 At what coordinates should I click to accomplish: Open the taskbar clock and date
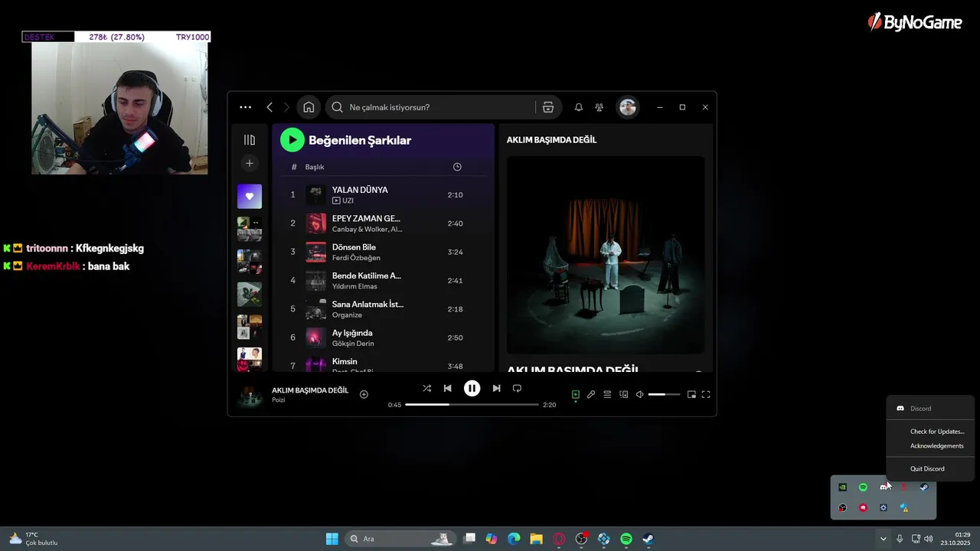click(x=956, y=539)
